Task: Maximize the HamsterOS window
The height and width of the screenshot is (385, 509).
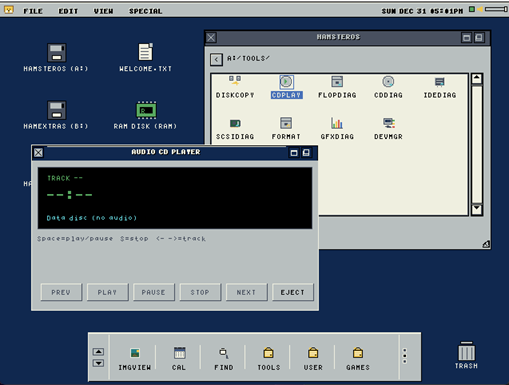Action: point(467,37)
